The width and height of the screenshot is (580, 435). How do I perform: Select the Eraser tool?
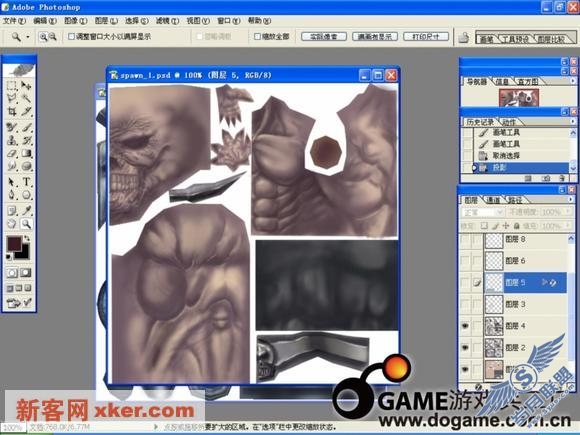coord(11,153)
